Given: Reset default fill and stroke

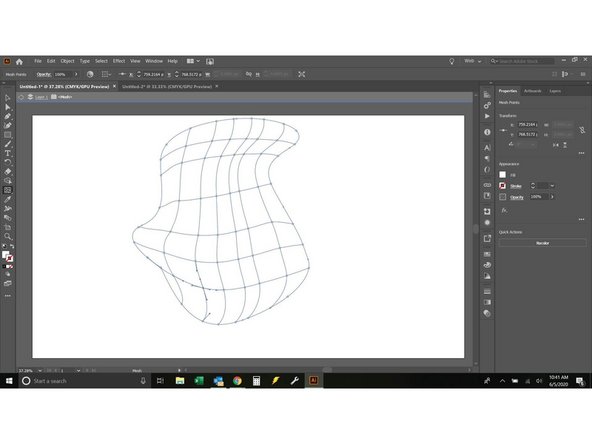Looking at the screenshot, I should [4, 247].
